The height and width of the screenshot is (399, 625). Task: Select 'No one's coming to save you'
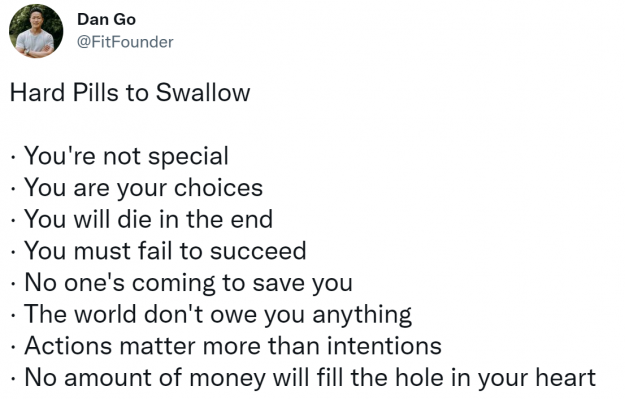[x=188, y=283]
